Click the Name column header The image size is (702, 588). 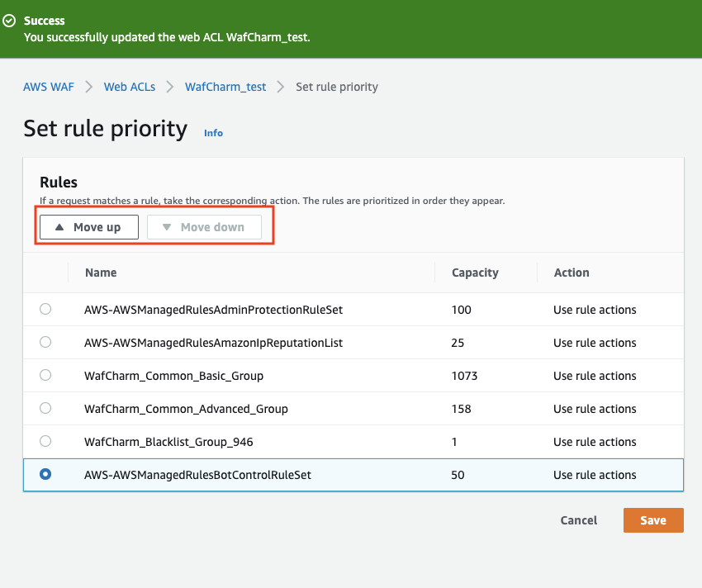point(101,273)
